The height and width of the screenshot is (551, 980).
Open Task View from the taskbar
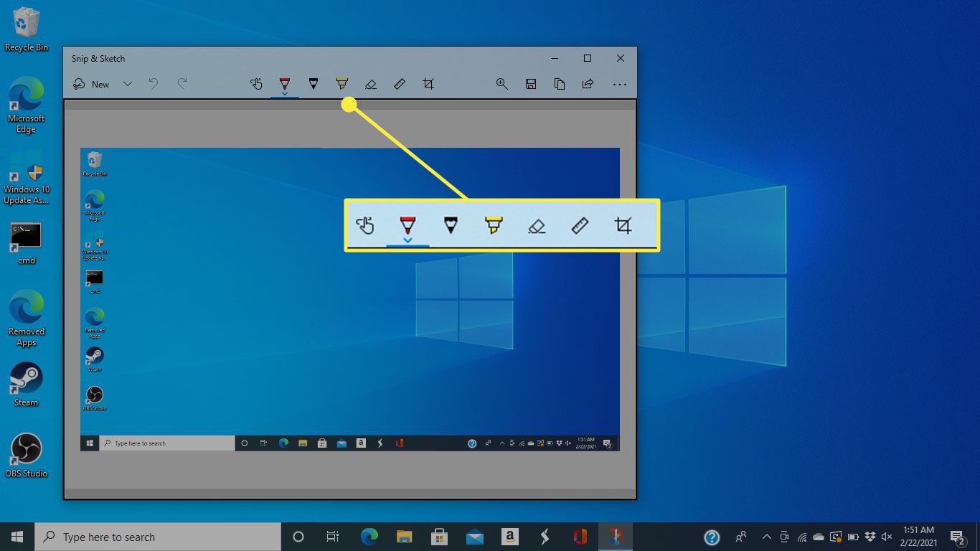333,537
